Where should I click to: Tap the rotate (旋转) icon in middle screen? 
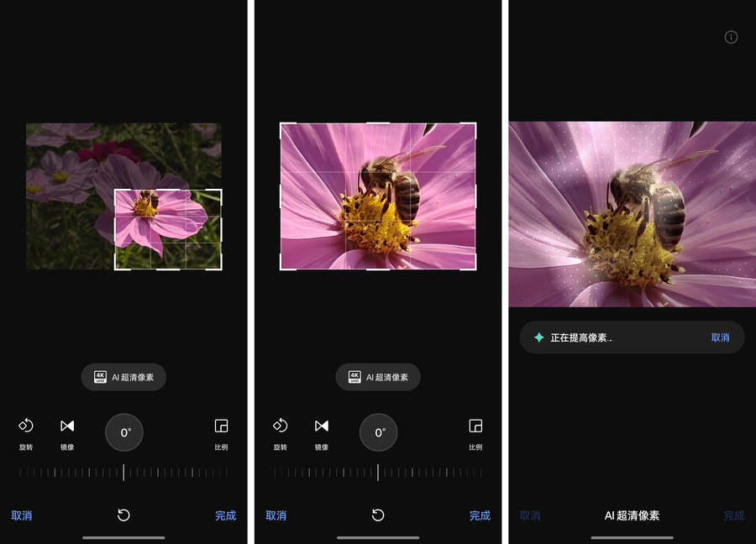280,426
